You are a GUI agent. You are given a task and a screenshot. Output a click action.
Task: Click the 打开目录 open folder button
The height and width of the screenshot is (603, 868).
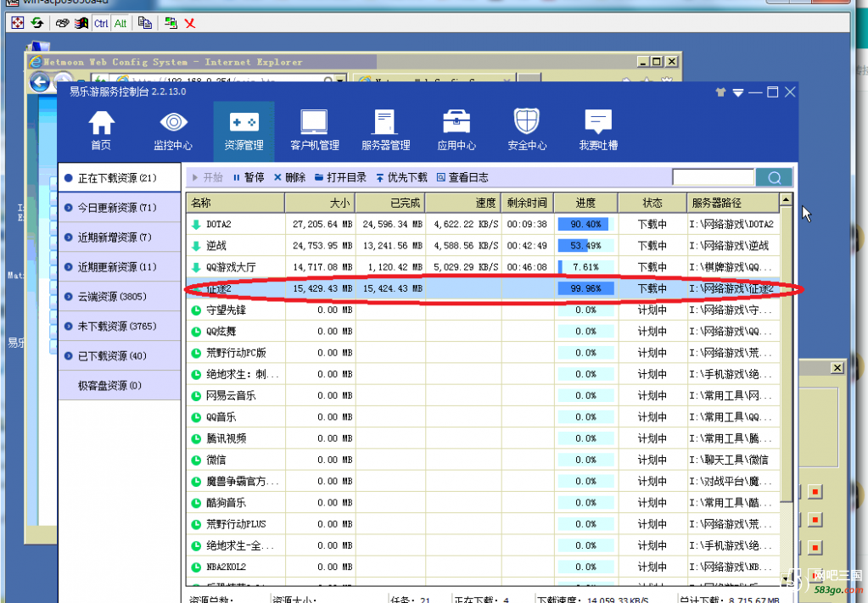(x=340, y=177)
